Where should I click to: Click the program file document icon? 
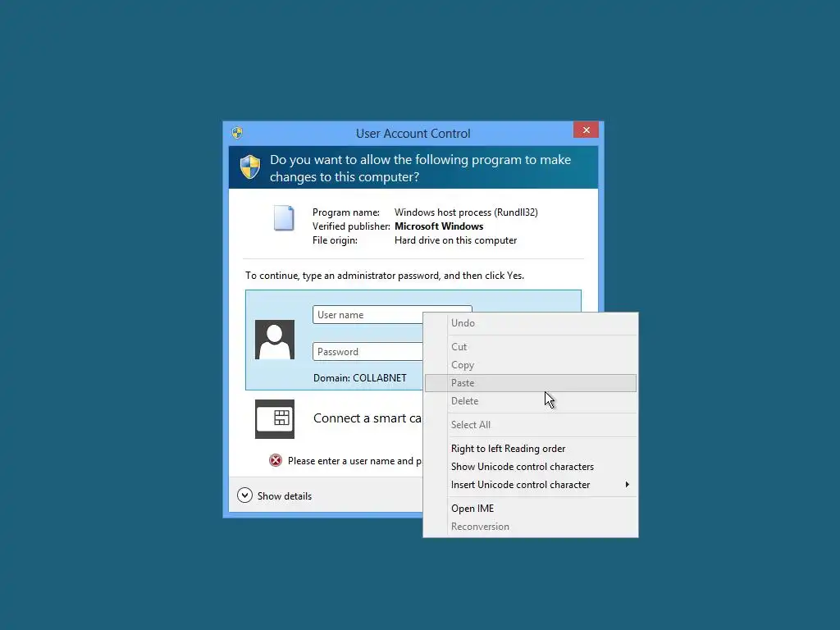pos(284,218)
